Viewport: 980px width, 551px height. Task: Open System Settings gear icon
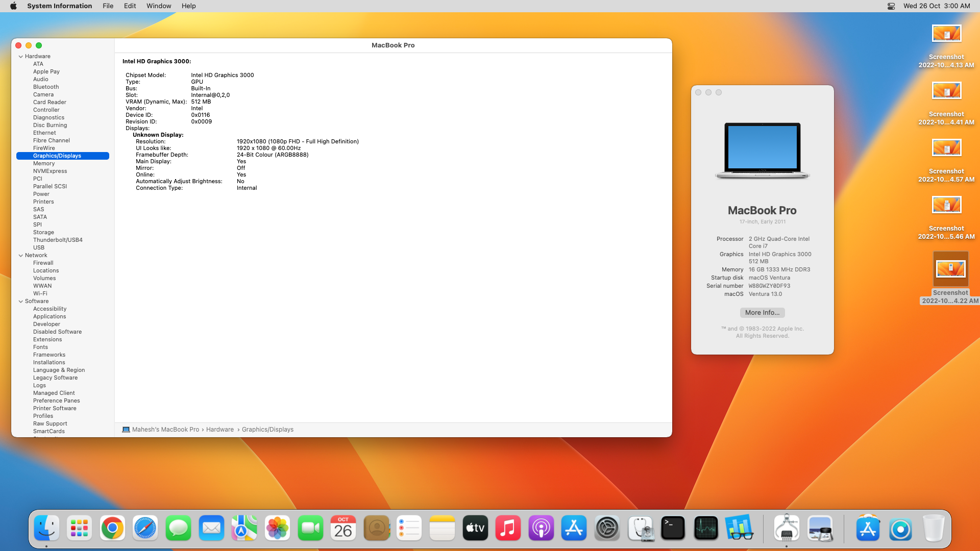(x=607, y=529)
